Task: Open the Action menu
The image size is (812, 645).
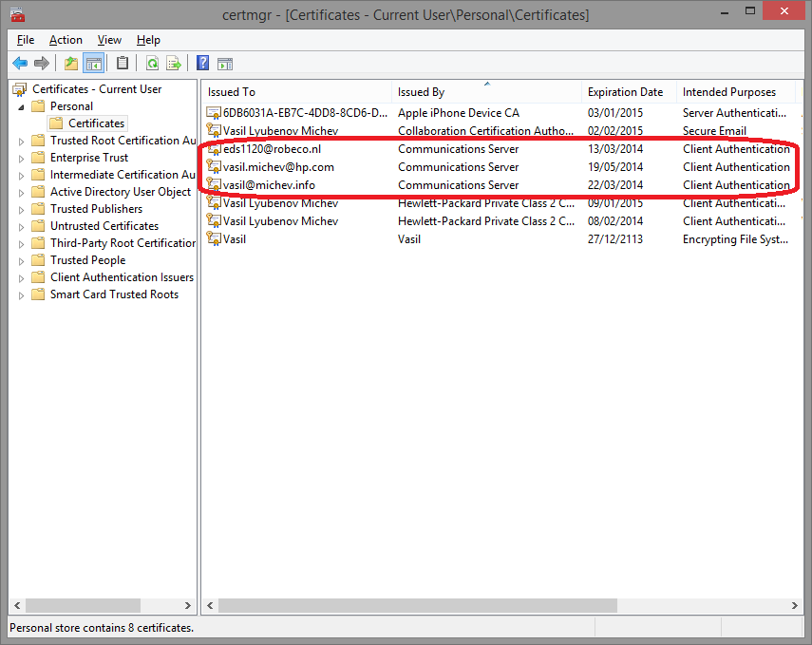Action: [66, 40]
